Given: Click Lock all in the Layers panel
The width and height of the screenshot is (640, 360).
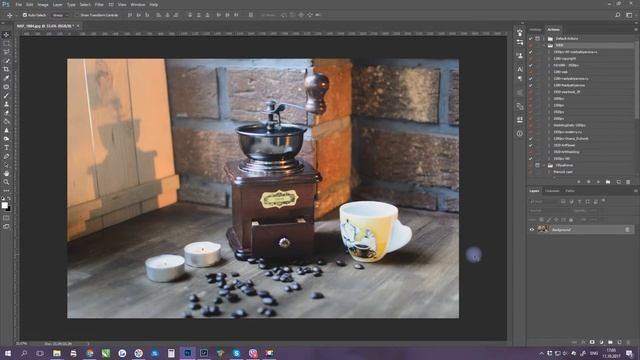Looking at the screenshot, I should 571,220.
